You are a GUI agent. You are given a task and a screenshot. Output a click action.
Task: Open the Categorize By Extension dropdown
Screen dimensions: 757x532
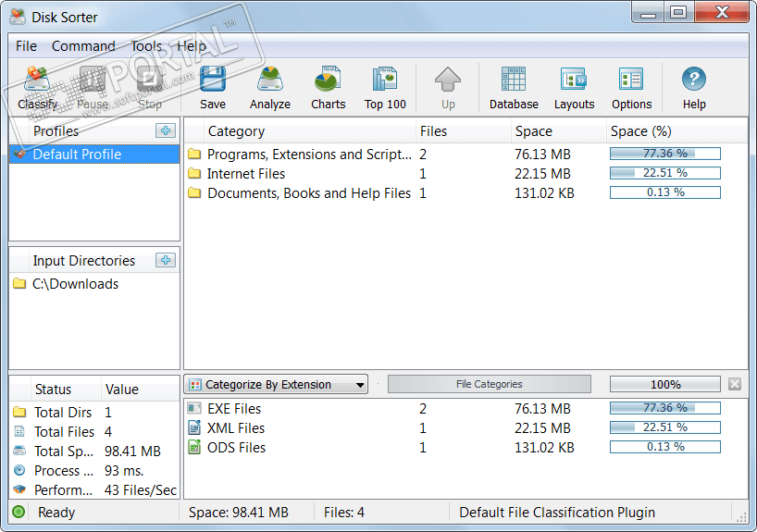point(276,384)
